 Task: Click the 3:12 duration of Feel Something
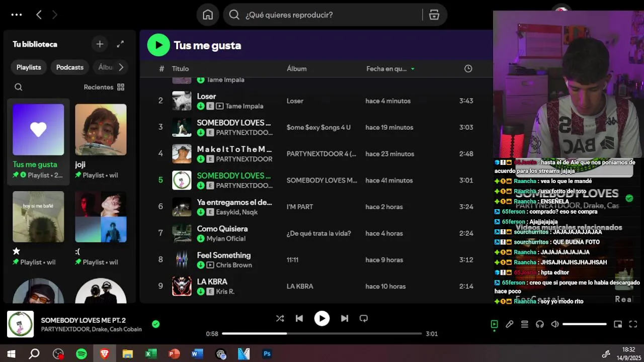(466, 260)
